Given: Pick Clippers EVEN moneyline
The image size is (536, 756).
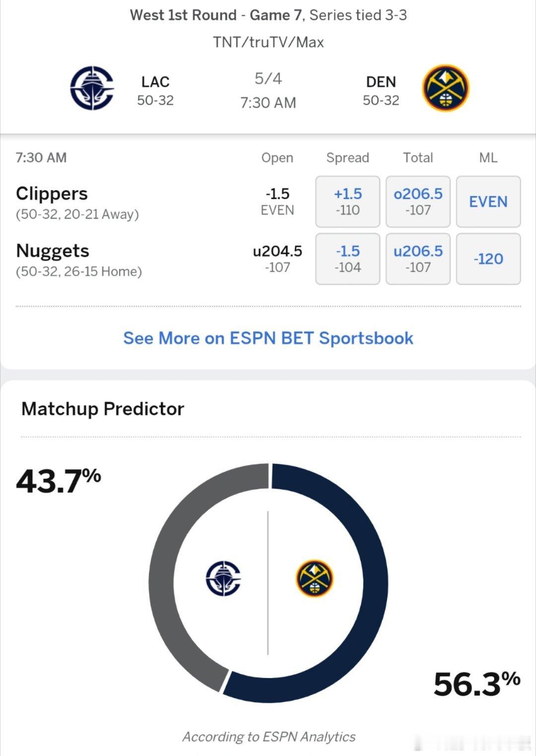Looking at the screenshot, I should [488, 201].
